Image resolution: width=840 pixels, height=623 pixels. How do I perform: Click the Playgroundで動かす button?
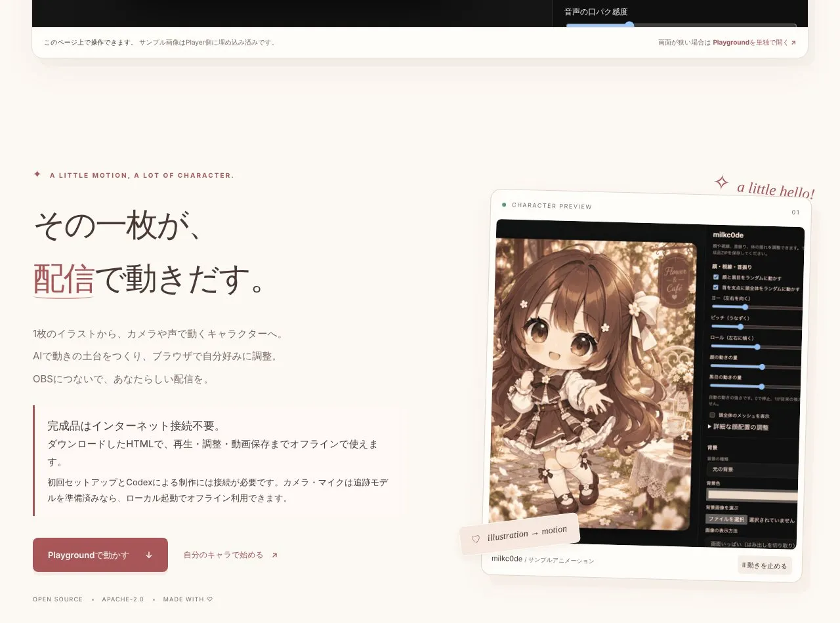(100, 555)
